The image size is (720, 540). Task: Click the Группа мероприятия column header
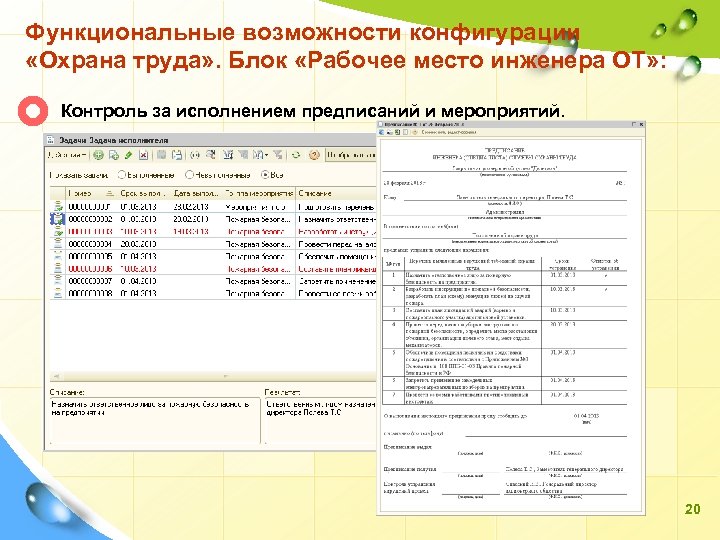click(x=259, y=193)
